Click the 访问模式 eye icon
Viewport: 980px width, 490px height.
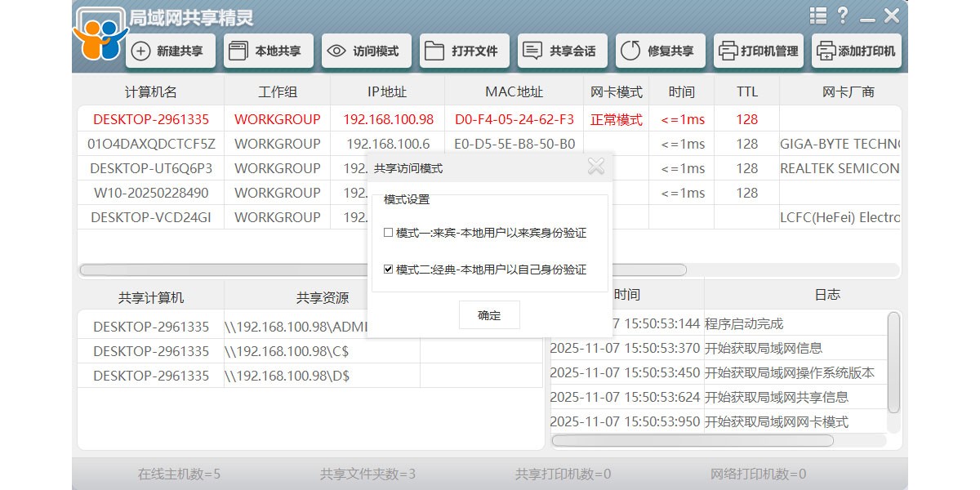click(336, 51)
